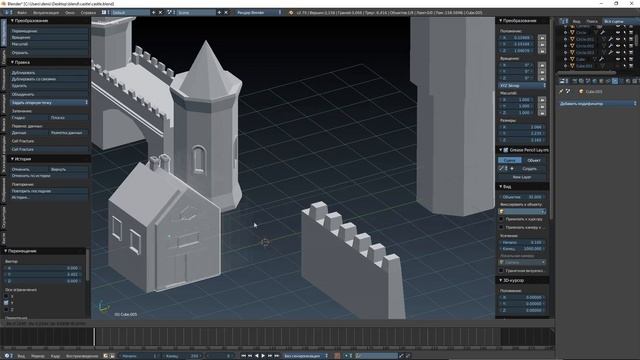Open the render engine dropdown
Viewport: 640px width, 360px height.
(259, 13)
